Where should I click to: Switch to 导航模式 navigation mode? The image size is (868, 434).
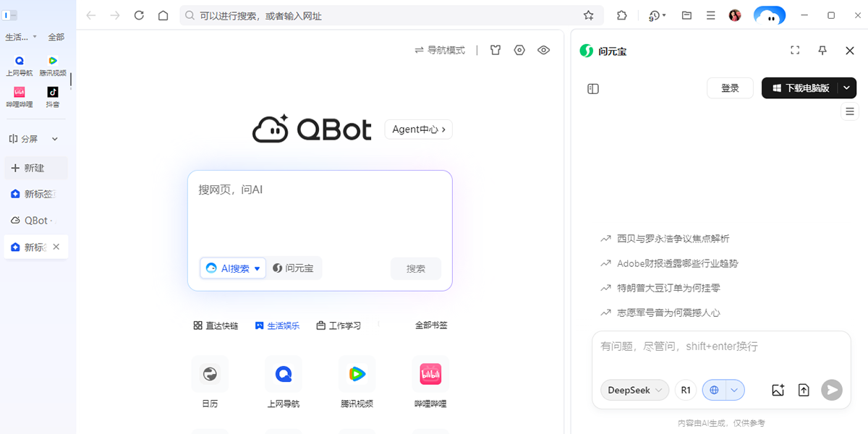point(440,50)
